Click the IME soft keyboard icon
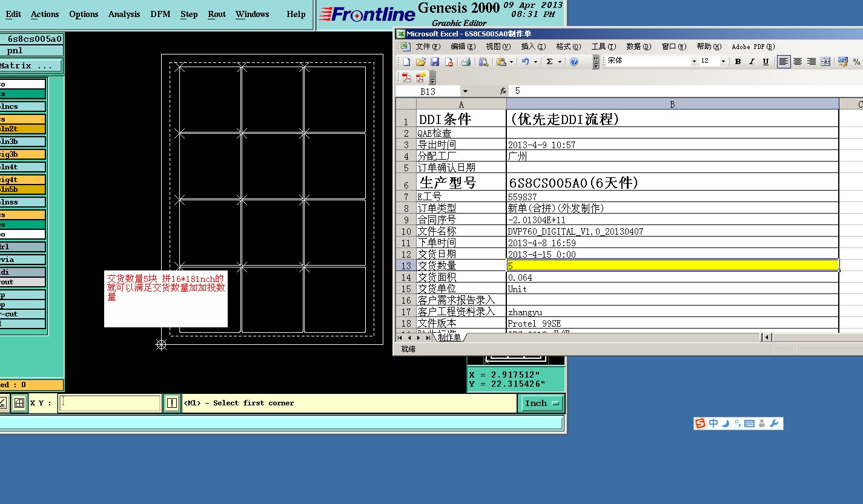 coord(749,424)
